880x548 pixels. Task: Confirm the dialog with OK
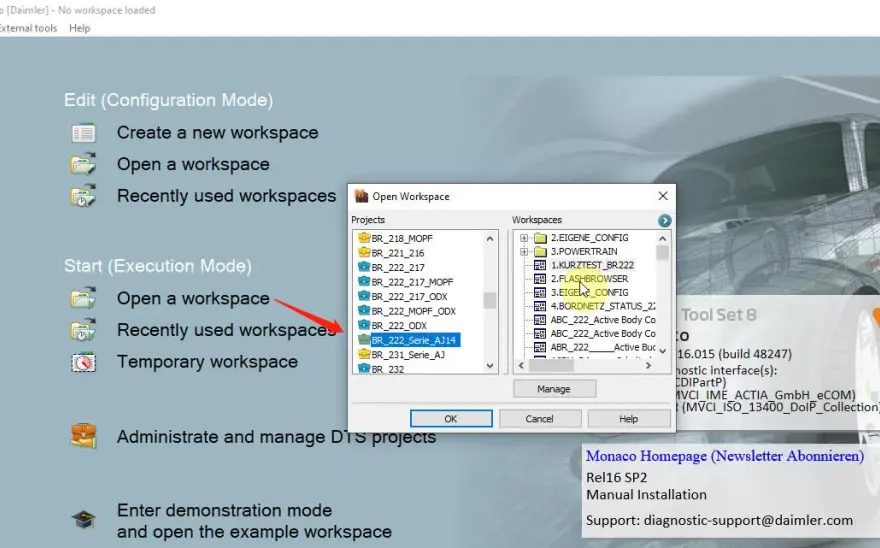pos(451,418)
